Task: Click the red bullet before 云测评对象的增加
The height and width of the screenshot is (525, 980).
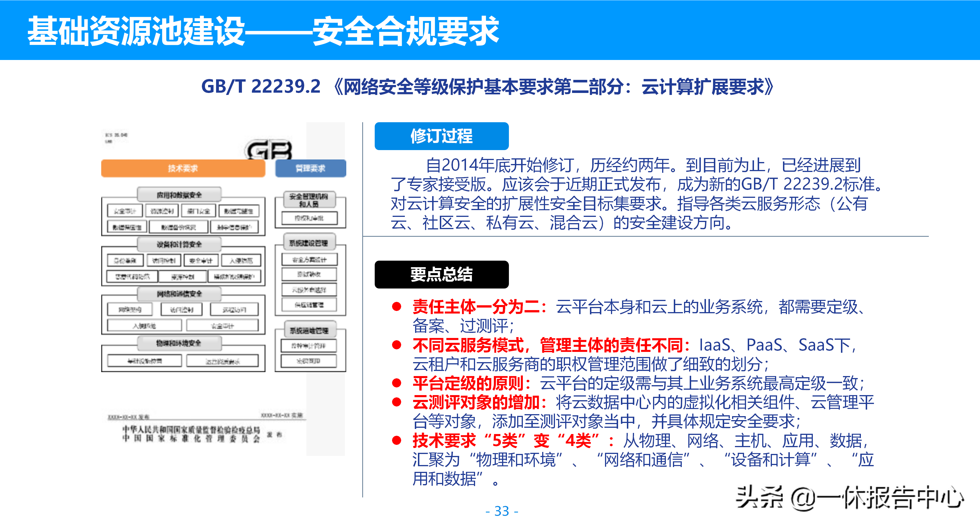Action: (x=396, y=402)
